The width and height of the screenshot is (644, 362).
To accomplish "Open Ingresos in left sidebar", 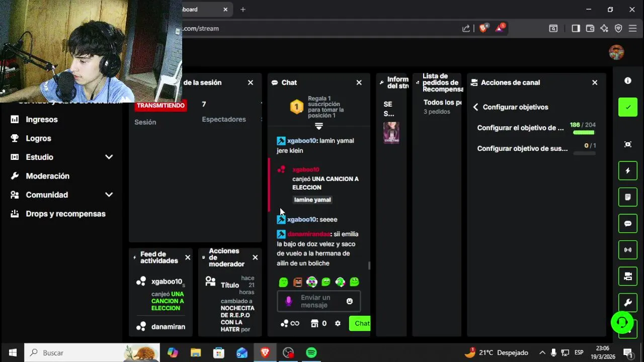I will click(42, 120).
